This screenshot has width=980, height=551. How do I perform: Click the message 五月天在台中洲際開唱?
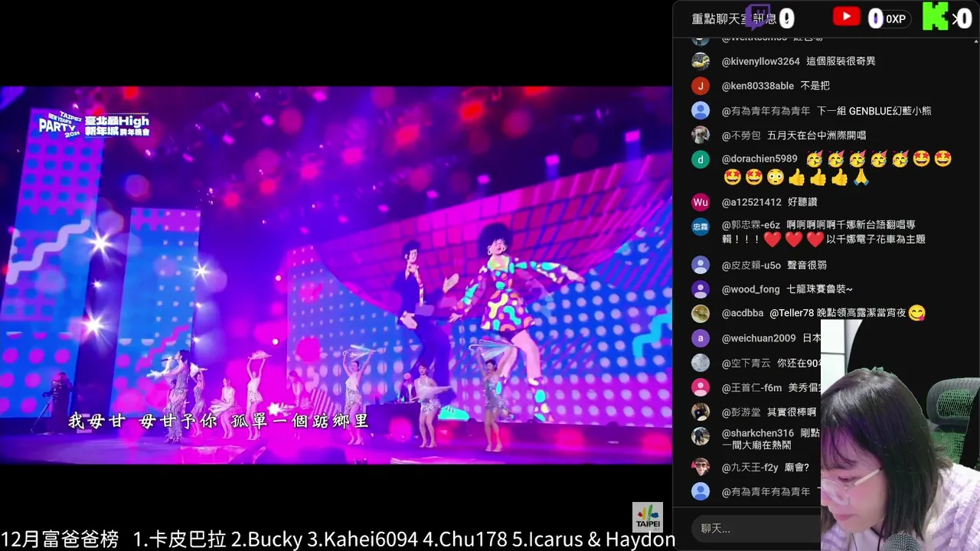pos(816,135)
